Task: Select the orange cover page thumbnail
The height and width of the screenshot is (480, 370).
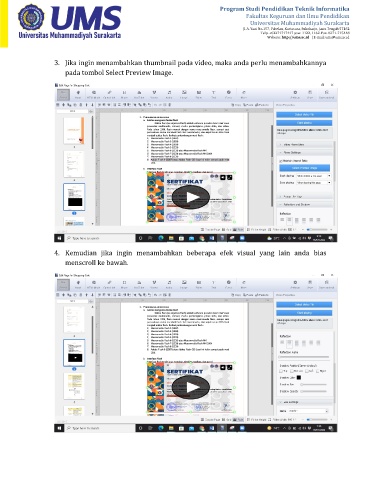Action: 74,130
